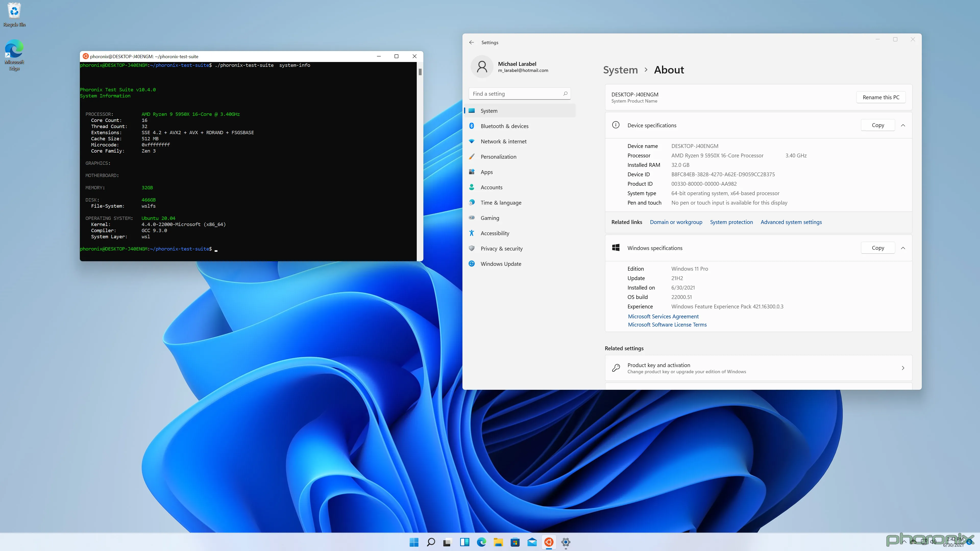Open Product key and activation row
The height and width of the screenshot is (551, 980).
coord(758,368)
